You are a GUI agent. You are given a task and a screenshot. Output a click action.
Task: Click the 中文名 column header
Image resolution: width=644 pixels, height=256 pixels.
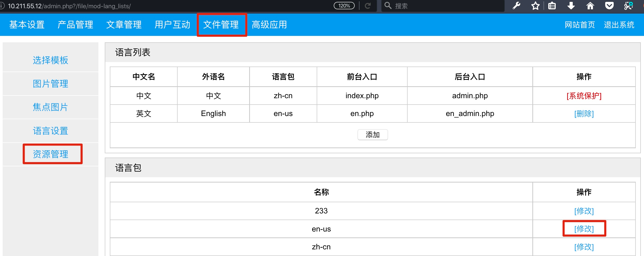(144, 77)
